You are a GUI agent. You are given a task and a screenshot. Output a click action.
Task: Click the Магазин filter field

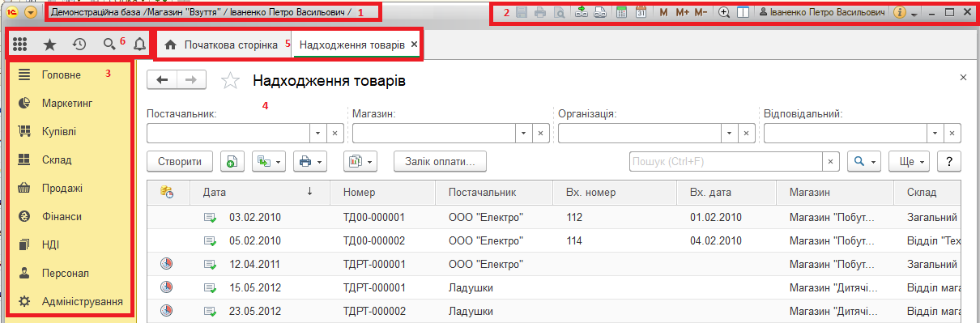click(x=434, y=133)
